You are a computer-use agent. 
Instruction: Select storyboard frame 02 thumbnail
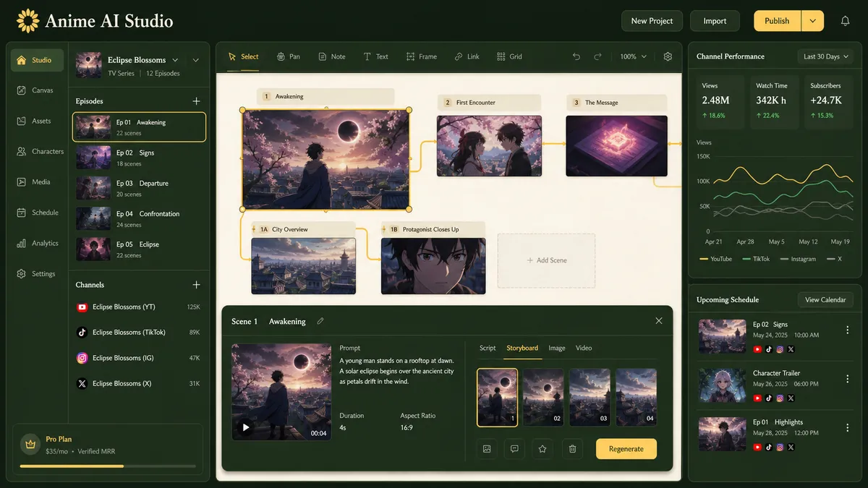(543, 397)
